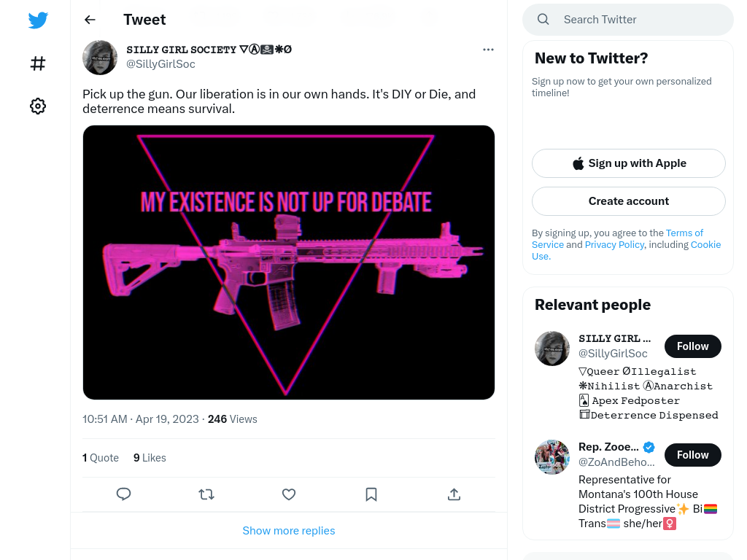This screenshot has height=560, width=747.
Task: Open the Privacy Policy link
Action: click(614, 244)
